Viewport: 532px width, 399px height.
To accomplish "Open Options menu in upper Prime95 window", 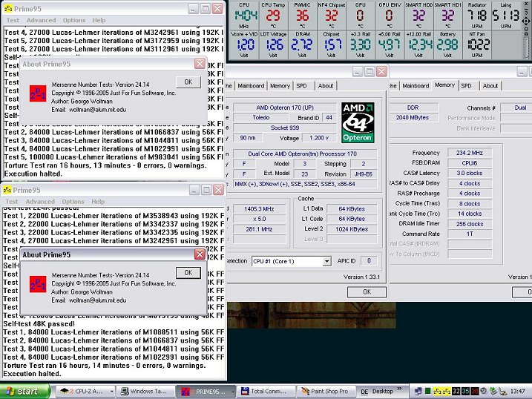I will (x=74, y=20).
